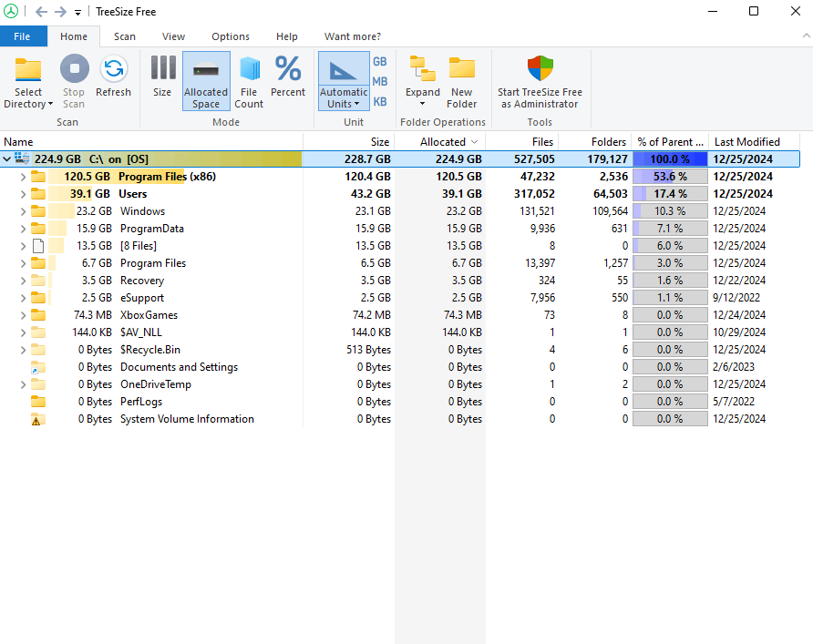
Task: Open the Help ribbon tab
Action: (x=287, y=36)
